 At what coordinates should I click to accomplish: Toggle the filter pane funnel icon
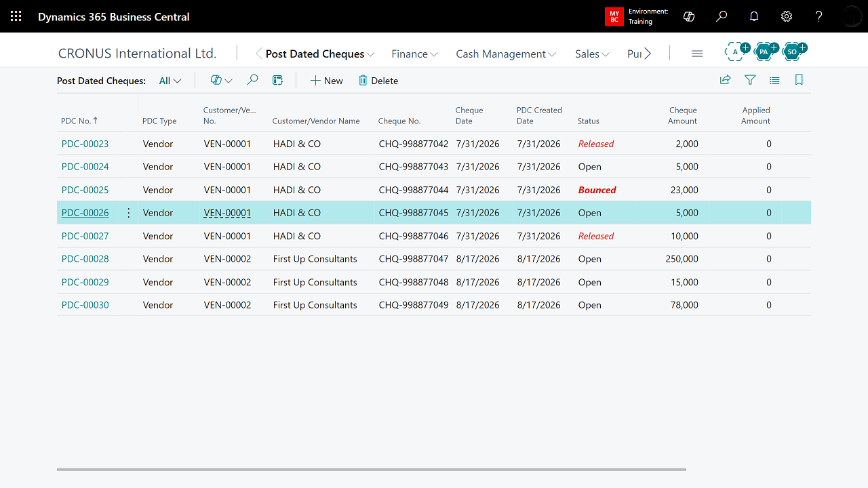(750, 80)
